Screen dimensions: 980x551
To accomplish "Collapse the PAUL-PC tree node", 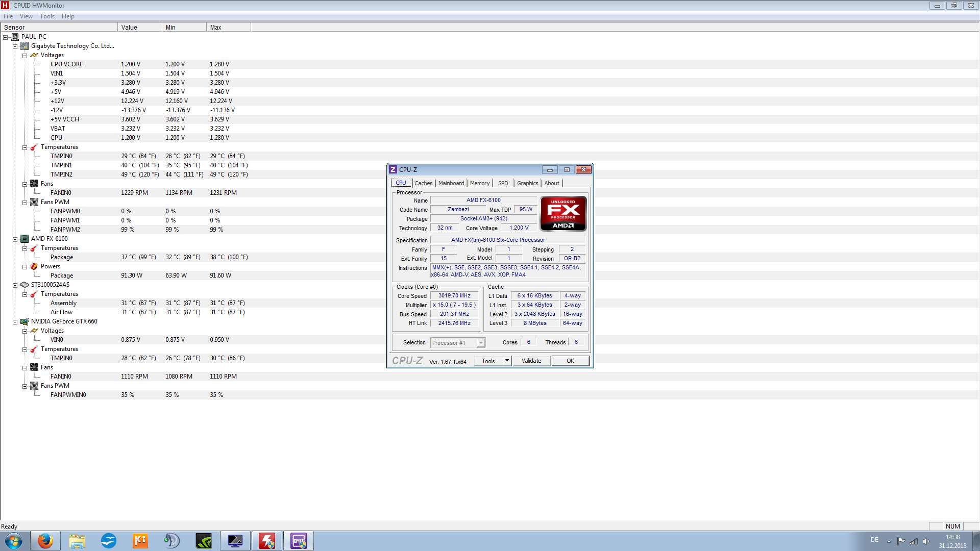I will (6, 37).
